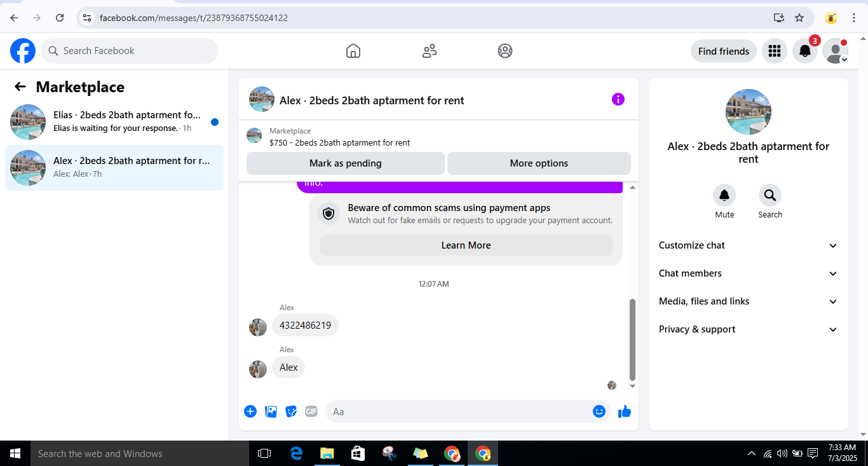The image size is (868, 466).
Task: Open the Friends icon in top navigation
Action: click(x=430, y=51)
